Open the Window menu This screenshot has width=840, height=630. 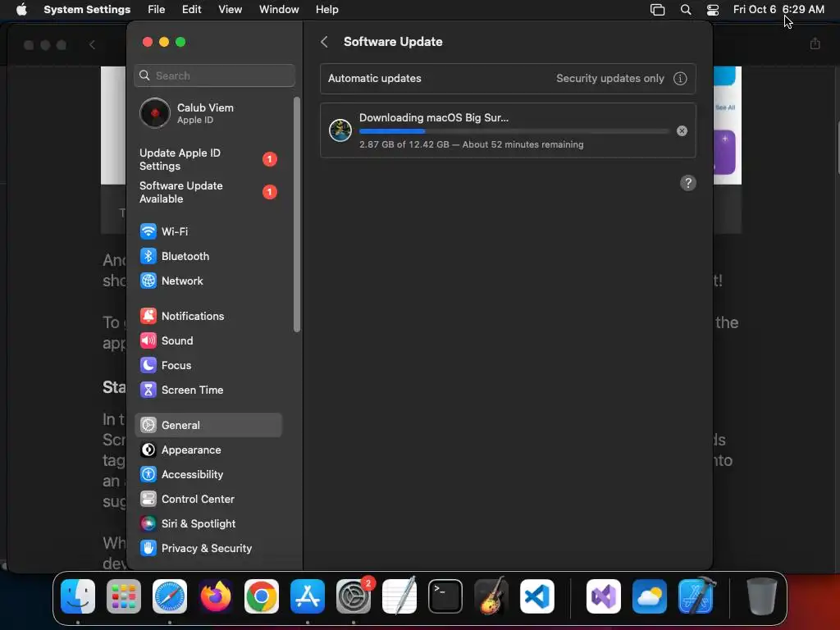tap(279, 10)
